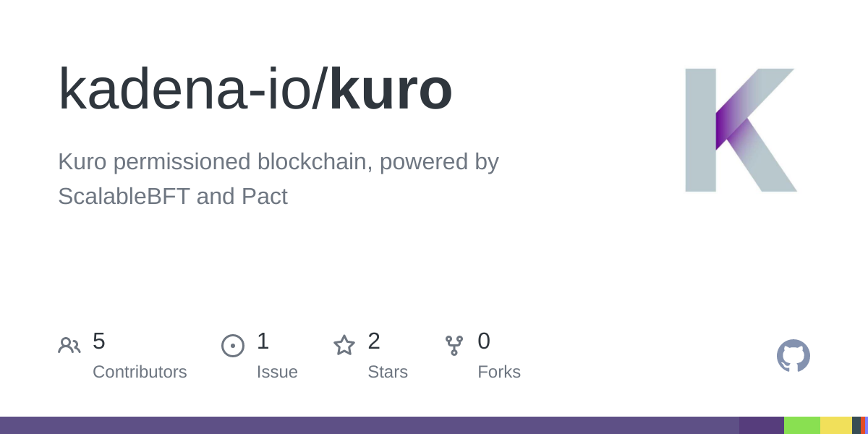Select the Stars label
The height and width of the screenshot is (434, 868).
click(x=388, y=372)
